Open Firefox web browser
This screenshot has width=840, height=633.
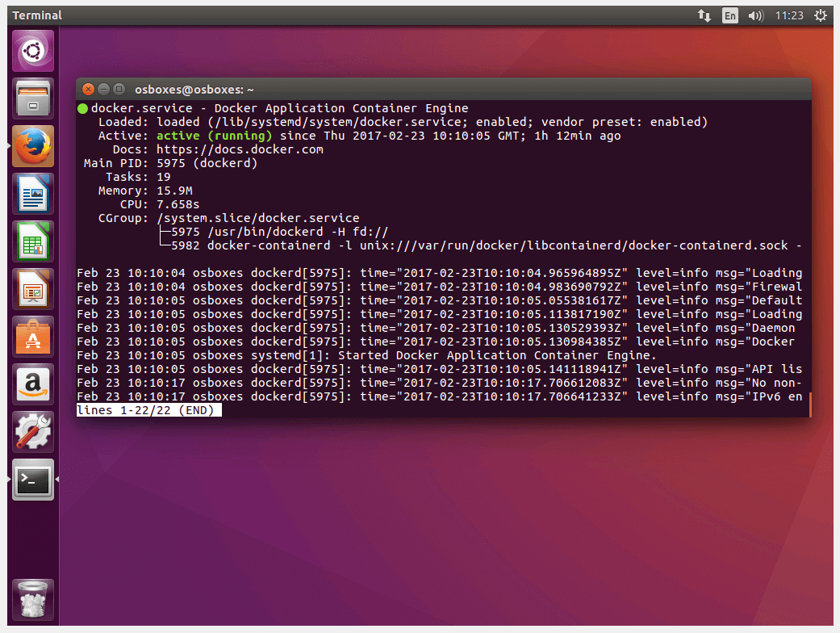[x=33, y=146]
